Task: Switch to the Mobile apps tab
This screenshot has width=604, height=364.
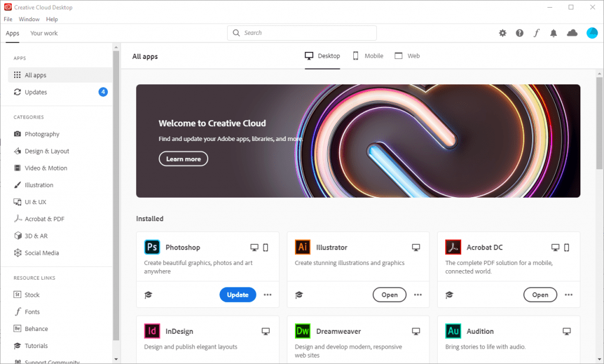Action: coord(368,56)
